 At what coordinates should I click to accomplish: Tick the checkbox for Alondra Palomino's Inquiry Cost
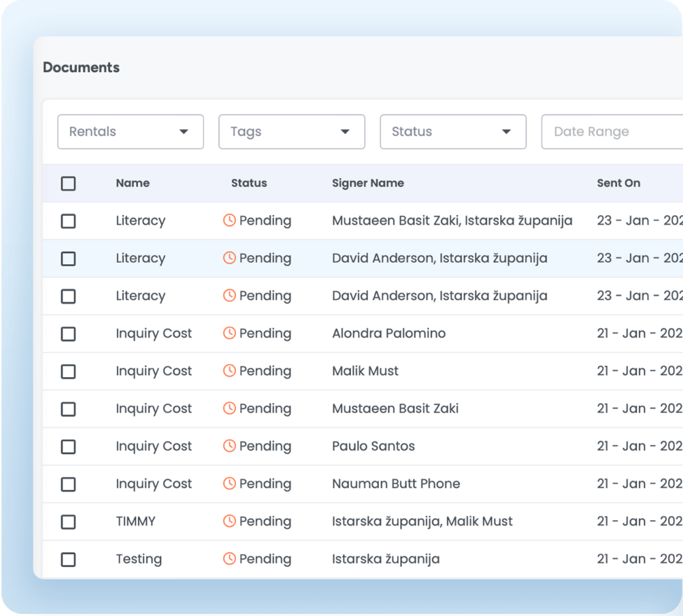click(x=68, y=334)
